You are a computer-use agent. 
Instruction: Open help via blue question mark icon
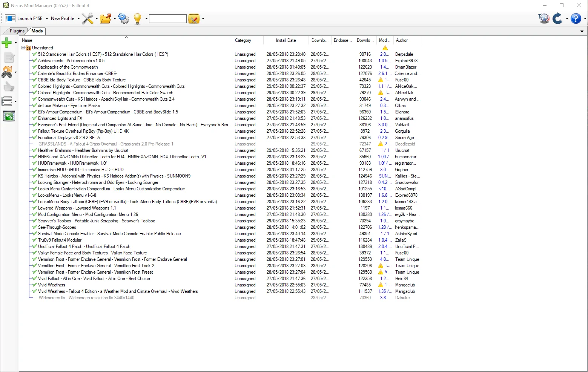(x=576, y=18)
